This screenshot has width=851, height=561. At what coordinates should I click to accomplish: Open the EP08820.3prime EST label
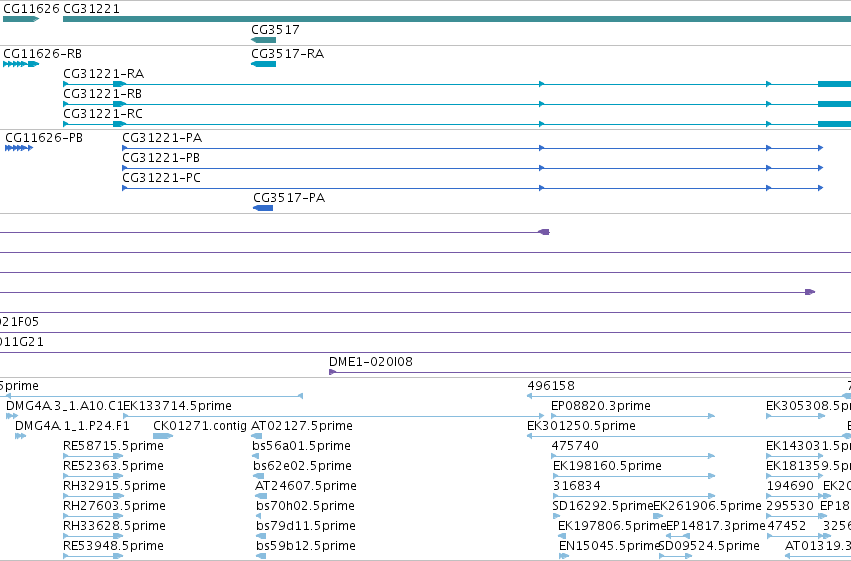pyautogui.click(x=601, y=406)
